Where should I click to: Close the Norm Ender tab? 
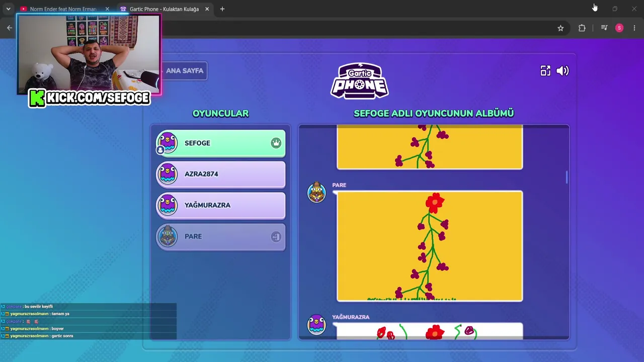(x=107, y=9)
